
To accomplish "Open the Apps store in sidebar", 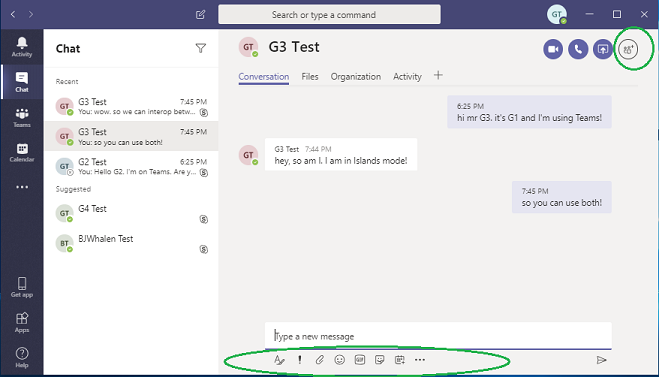I will pos(22,322).
